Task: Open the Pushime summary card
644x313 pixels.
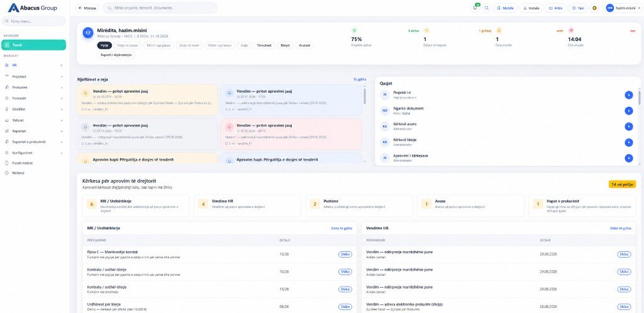Action: (x=359, y=206)
